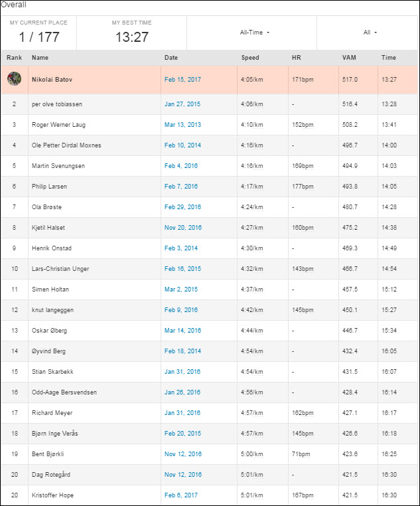Expand the All filter dropdown
420x506 pixels.
(x=370, y=33)
